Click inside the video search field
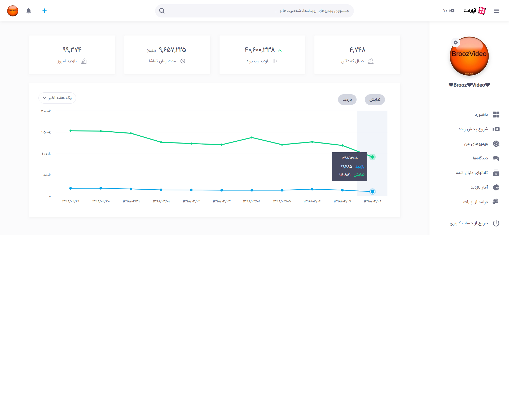Image resolution: width=509 pixels, height=420 pixels. 254,11
